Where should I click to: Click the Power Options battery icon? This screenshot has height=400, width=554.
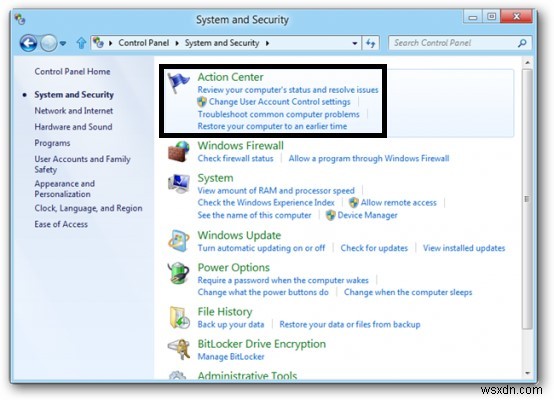click(x=178, y=273)
